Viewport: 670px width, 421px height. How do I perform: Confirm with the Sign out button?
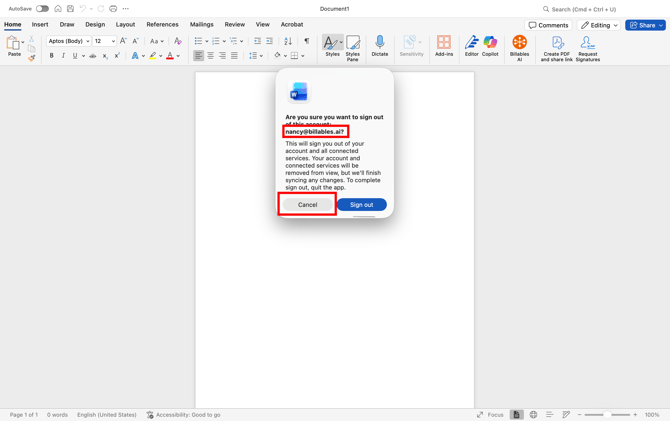pyautogui.click(x=361, y=205)
